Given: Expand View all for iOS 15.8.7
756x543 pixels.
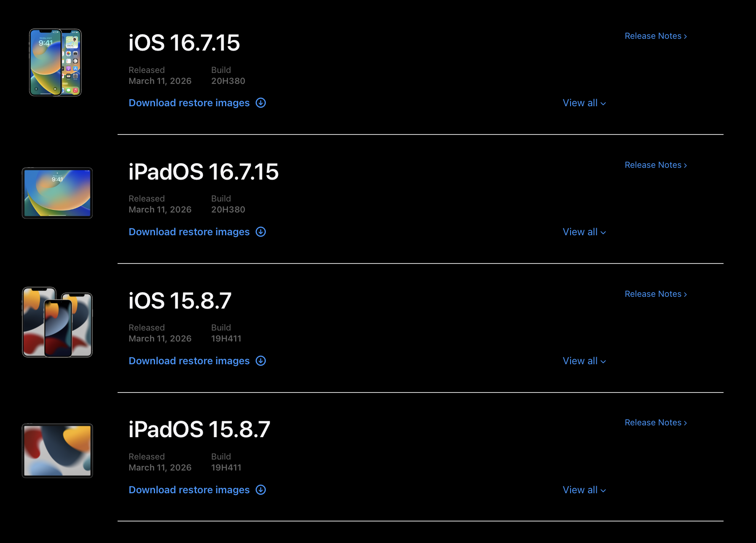Looking at the screenshot, I should (584, 361).
